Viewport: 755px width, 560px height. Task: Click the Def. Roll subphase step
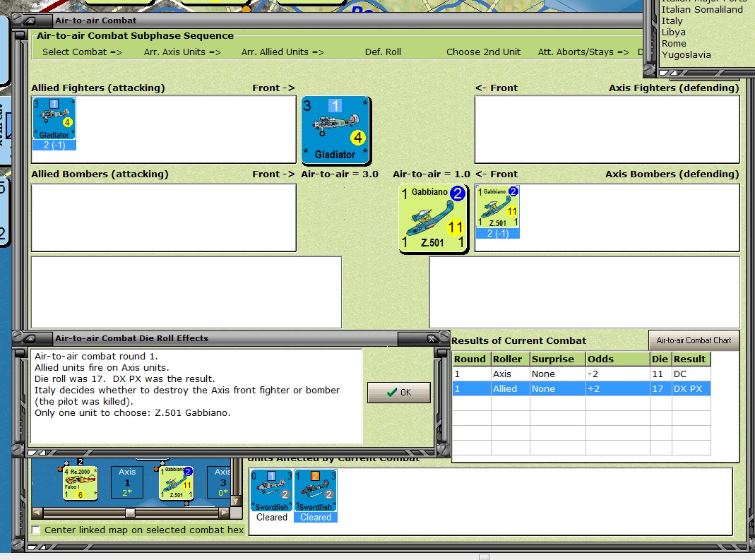pos(383,52)
